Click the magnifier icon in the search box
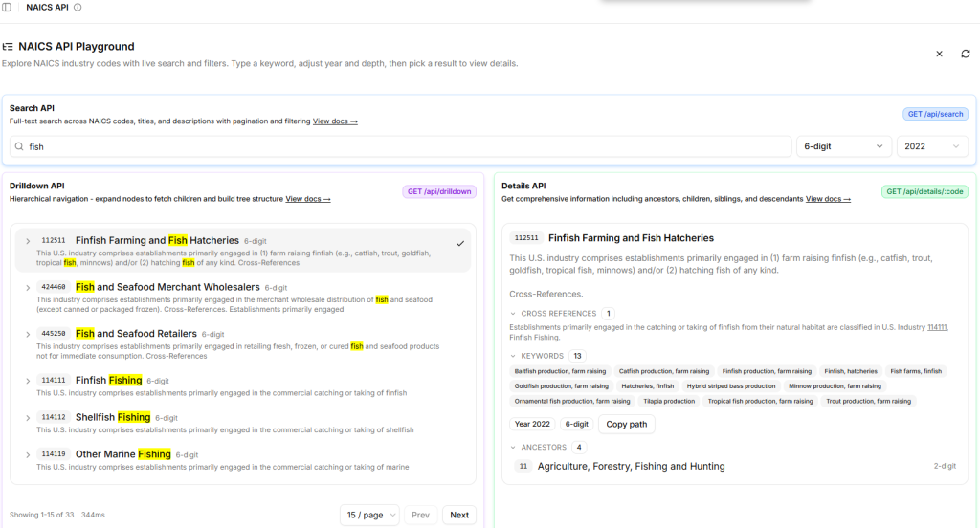980x528 pixels. (19, 147)
